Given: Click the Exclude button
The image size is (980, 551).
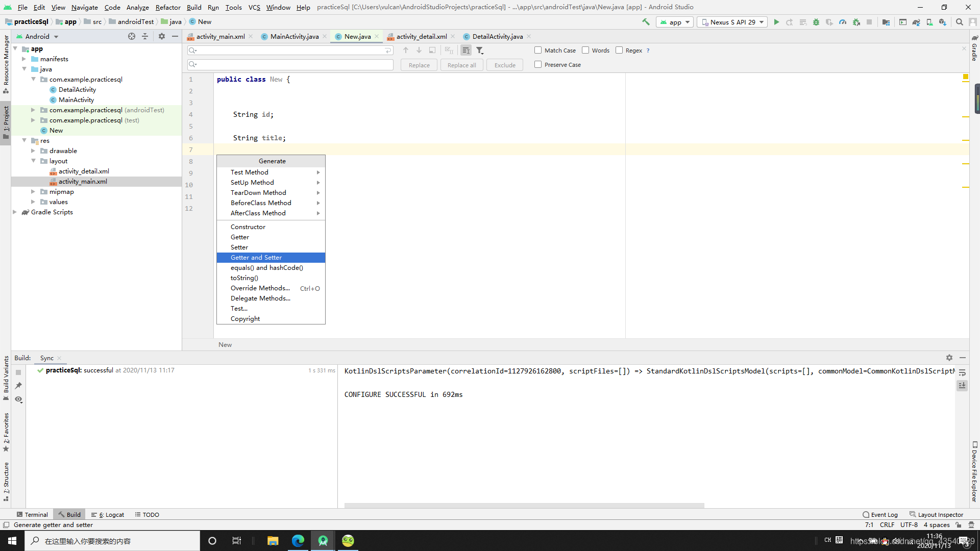Looking at the screenshot, I should [x=505, y=65].
